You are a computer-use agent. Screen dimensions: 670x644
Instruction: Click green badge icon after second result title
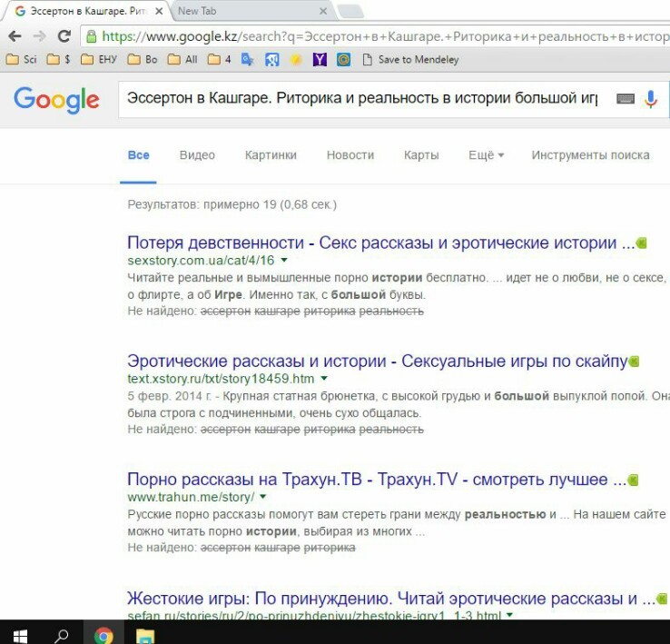[x=634, y=362]
